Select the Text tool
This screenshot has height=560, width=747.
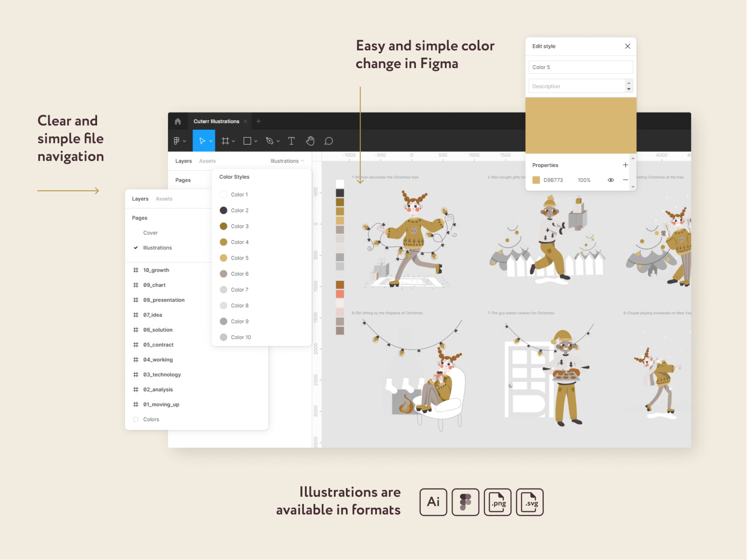click(291, 141)
